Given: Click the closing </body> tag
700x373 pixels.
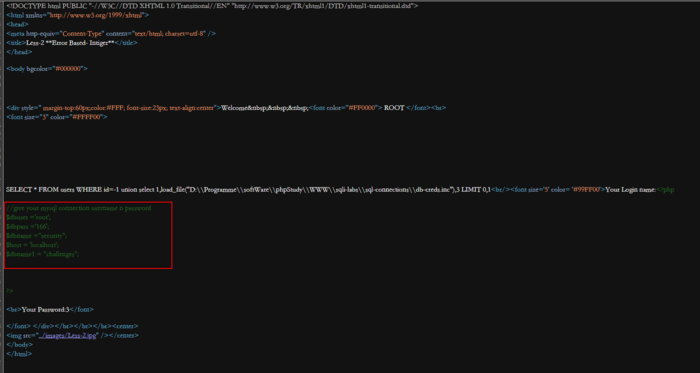Looking at the screenshot, I should 20,344.
